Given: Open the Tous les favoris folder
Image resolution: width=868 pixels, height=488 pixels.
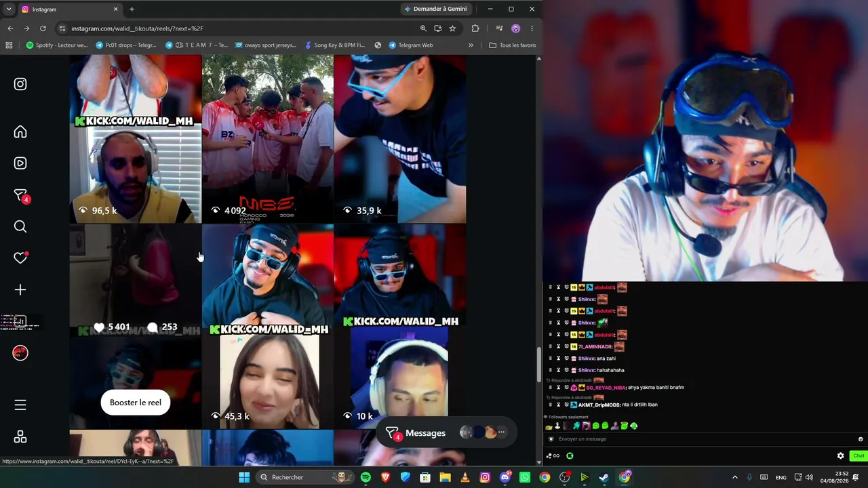Looking at the screenshot, I should tap(513, 45).
